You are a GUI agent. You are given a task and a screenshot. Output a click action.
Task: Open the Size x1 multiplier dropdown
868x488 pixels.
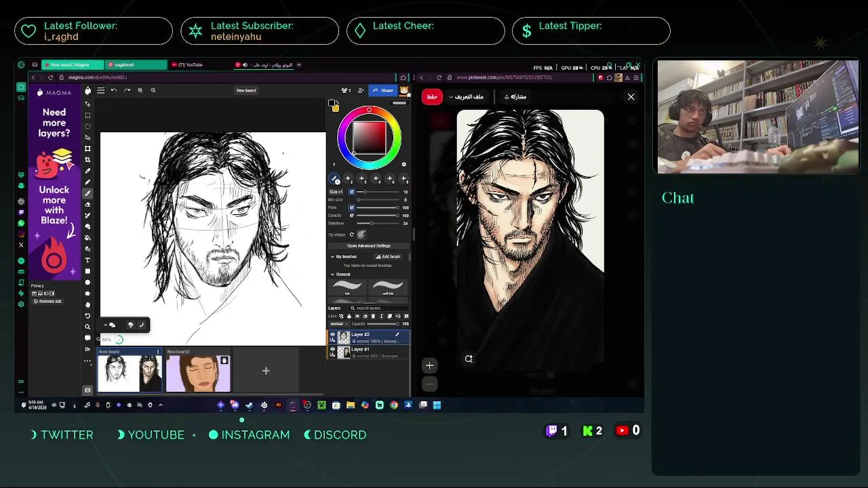click(336, 192)
